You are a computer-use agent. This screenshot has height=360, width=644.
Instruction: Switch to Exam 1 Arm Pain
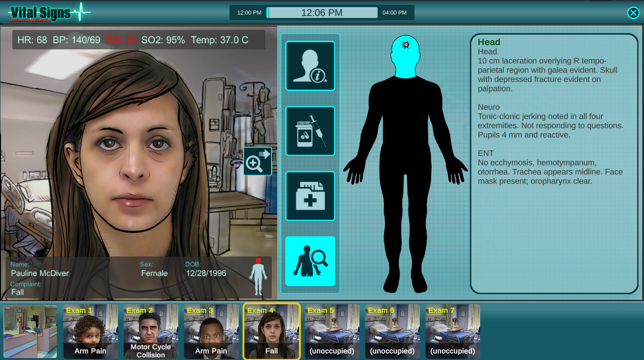pos(91,331)
